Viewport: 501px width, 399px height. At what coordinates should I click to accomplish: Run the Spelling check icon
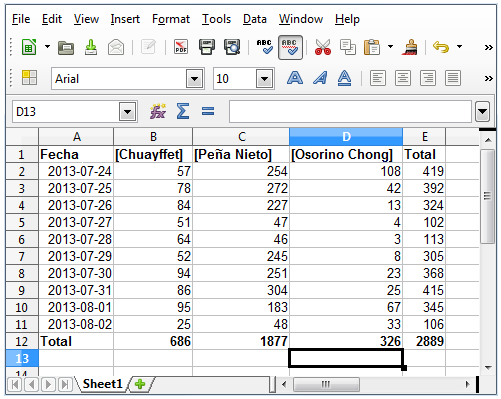264,47
